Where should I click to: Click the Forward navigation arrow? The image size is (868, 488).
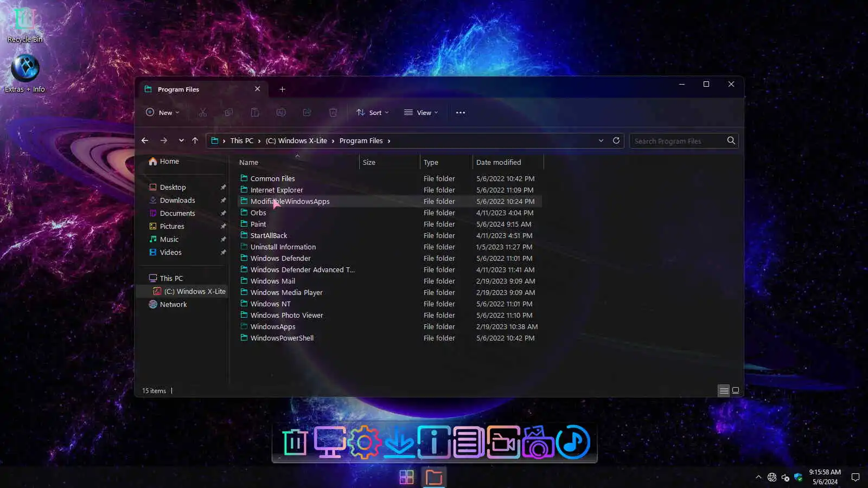[163, 140]
